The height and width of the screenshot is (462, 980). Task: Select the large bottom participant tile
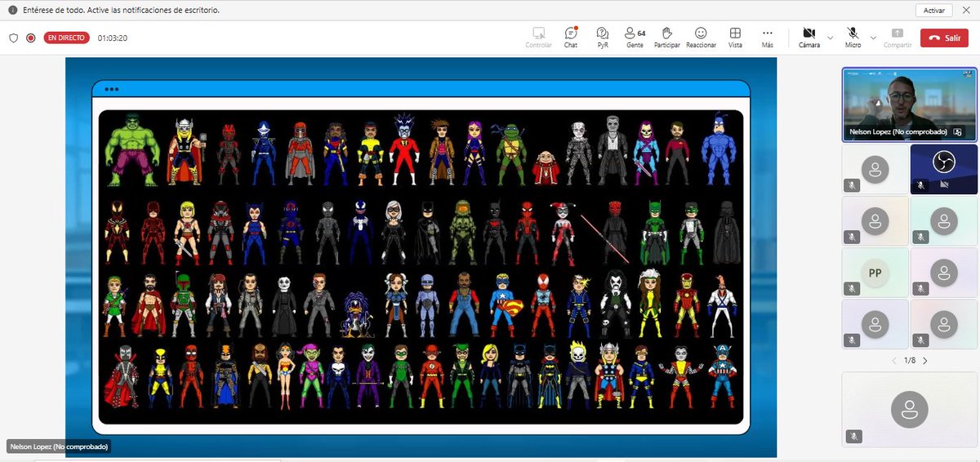point(909,409)
